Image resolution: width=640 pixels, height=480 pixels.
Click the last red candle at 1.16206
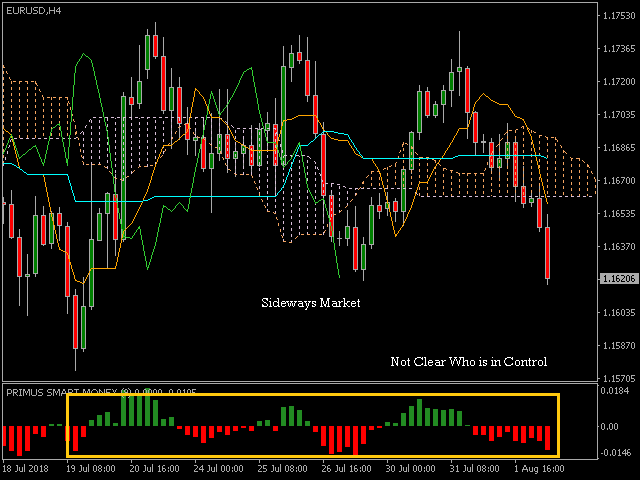pos(547,253)
